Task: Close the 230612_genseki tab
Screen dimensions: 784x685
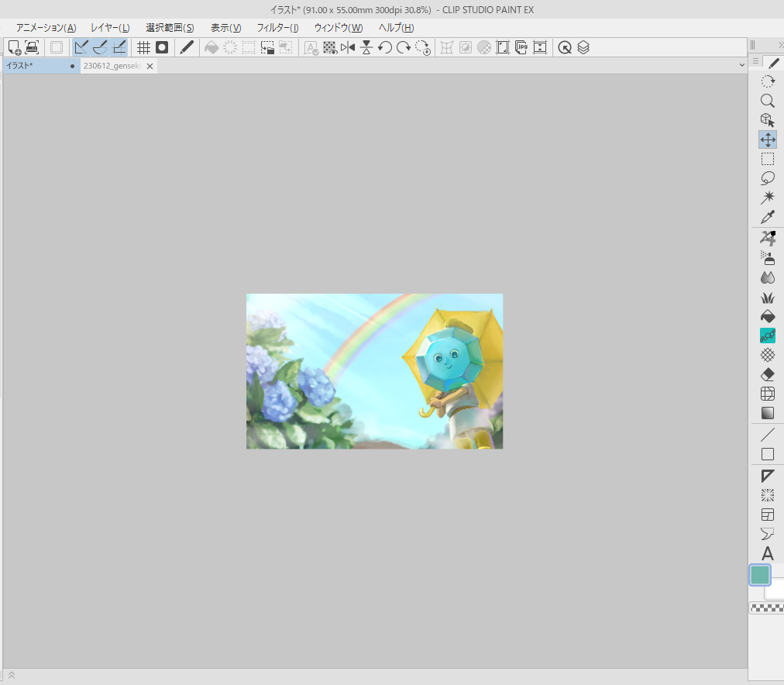Action: [150, 66]
